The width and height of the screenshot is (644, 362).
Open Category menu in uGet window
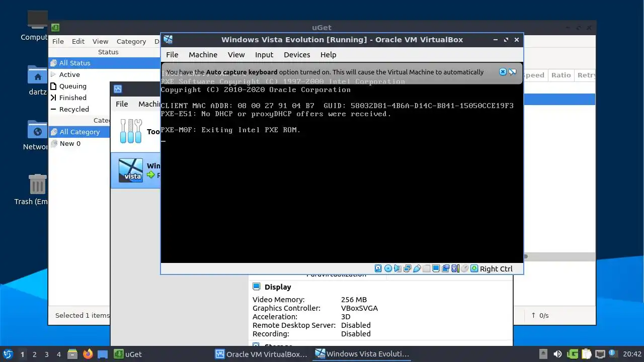131,41
